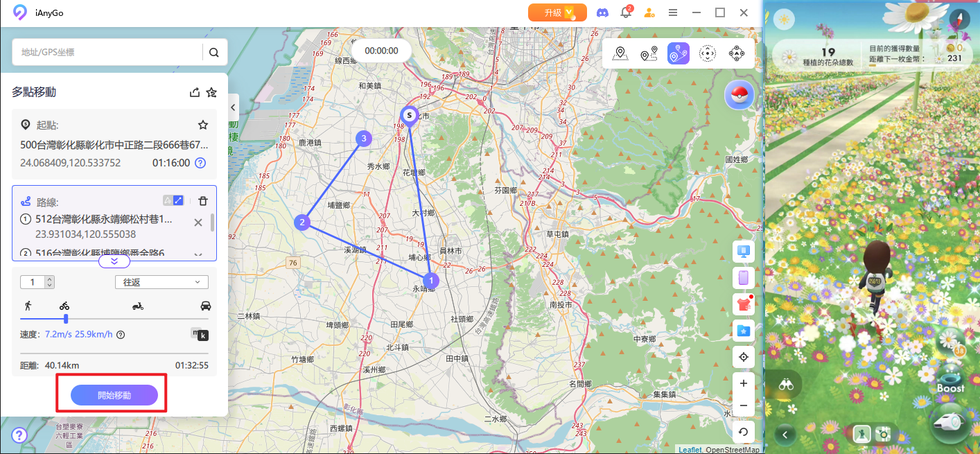980x454 pixels.
Task: Focus the 地址/GPS坐標 search field
Action: click(107, 52)
